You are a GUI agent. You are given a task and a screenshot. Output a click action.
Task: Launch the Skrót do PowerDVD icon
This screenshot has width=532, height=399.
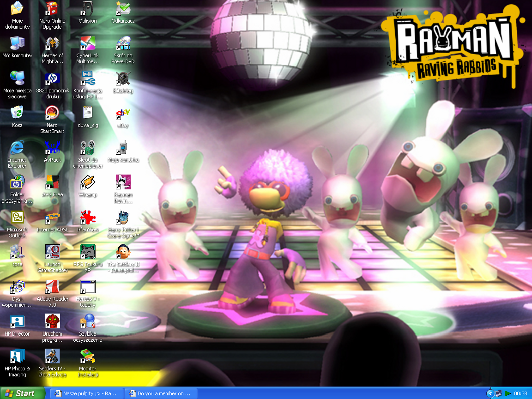(123, 43)
